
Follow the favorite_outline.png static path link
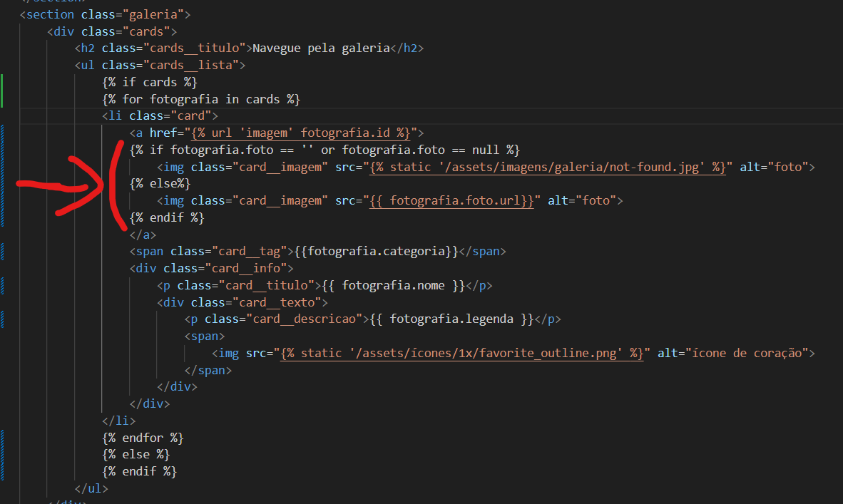coord(462,353)
